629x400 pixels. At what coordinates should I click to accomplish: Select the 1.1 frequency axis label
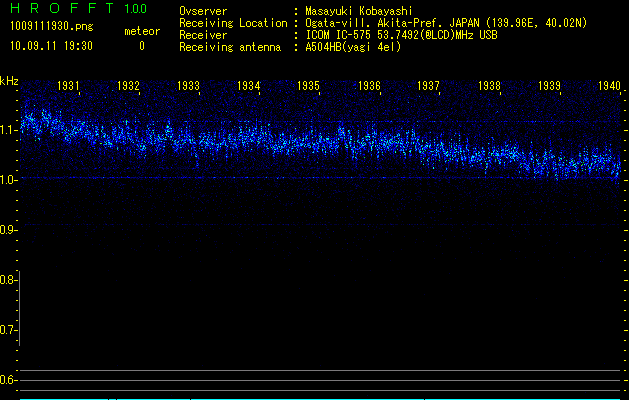coord(8,130)
